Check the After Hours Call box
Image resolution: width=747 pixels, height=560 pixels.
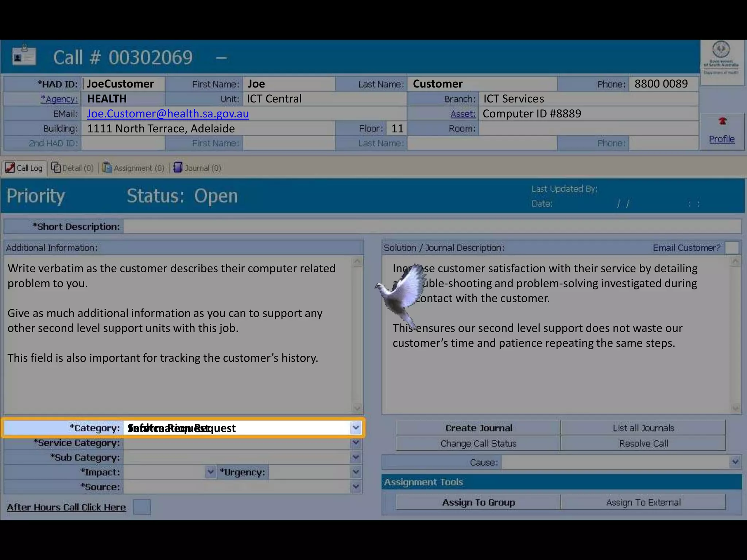coord(142,507)
